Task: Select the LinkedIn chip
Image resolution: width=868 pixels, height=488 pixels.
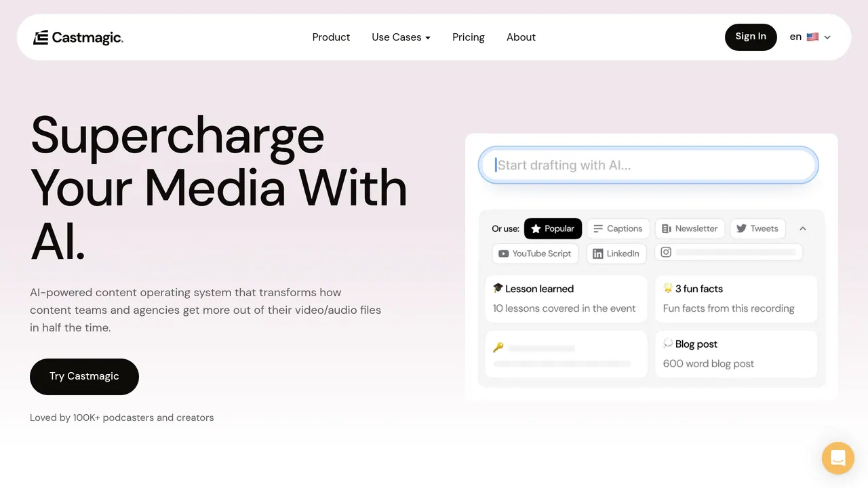Action: 616,253
